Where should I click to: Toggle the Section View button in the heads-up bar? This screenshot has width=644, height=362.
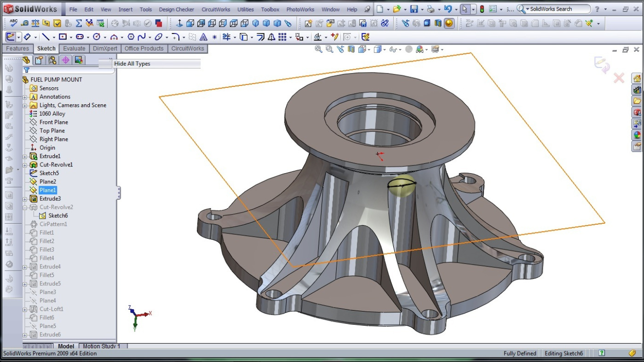point(351,49)
